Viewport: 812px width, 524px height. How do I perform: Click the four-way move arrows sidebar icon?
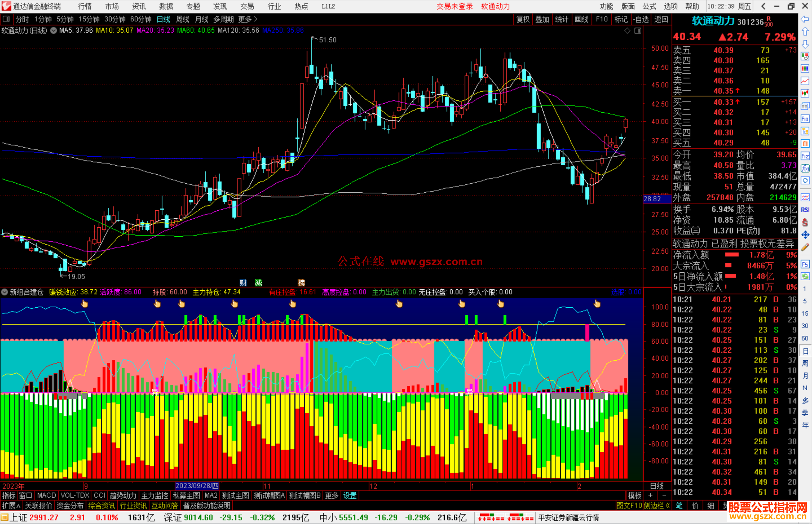pyautogui.click(x=805, y=235)
